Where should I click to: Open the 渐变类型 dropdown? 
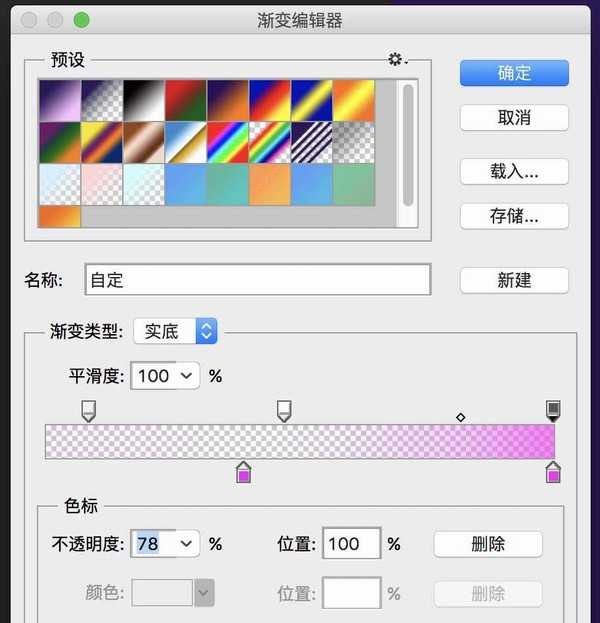pos(175,331)
